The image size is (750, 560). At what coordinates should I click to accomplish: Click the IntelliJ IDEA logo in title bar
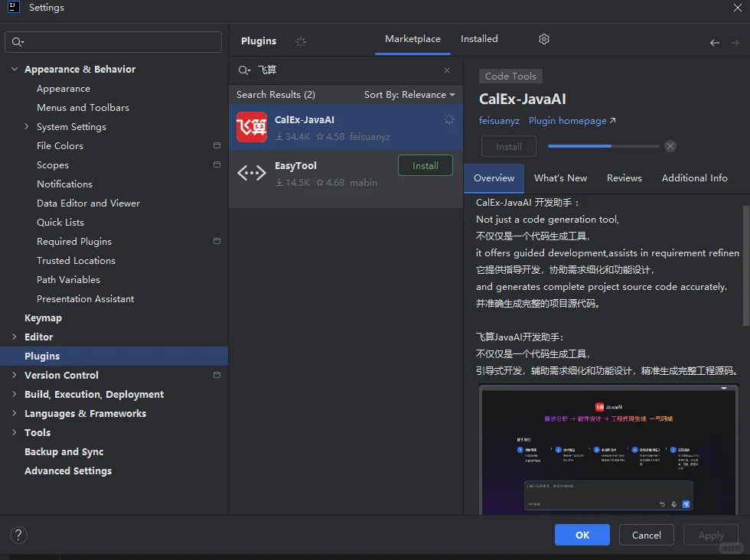[14, 7]
